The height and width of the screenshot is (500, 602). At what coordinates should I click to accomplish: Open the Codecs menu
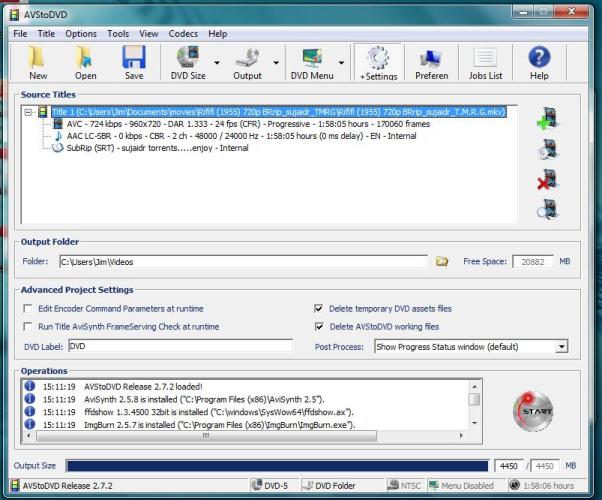(183, 34)
